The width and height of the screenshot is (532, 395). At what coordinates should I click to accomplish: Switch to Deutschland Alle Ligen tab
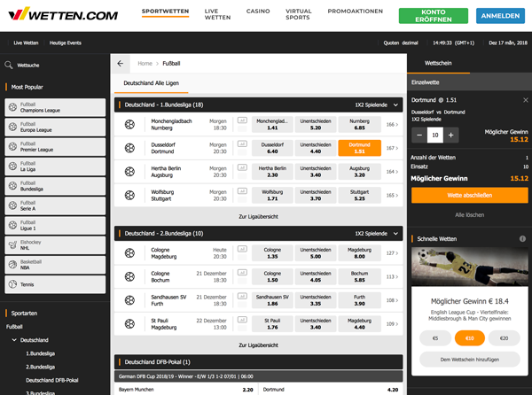152,83
